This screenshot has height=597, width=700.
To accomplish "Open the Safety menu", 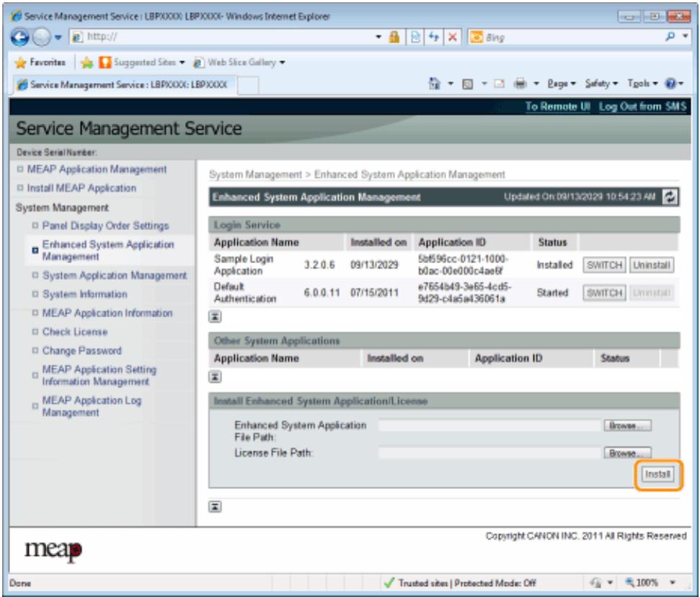I will tap(601, 84).
